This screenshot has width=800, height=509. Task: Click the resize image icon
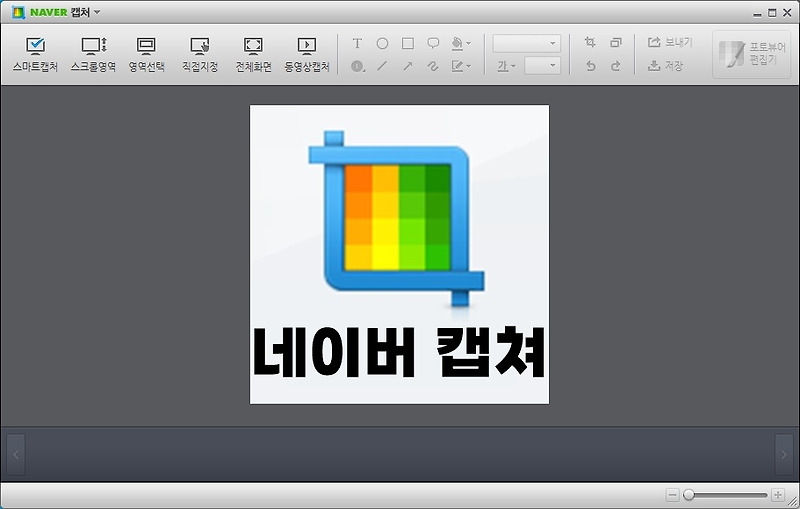pyautogui.click(x=616, y=42)
